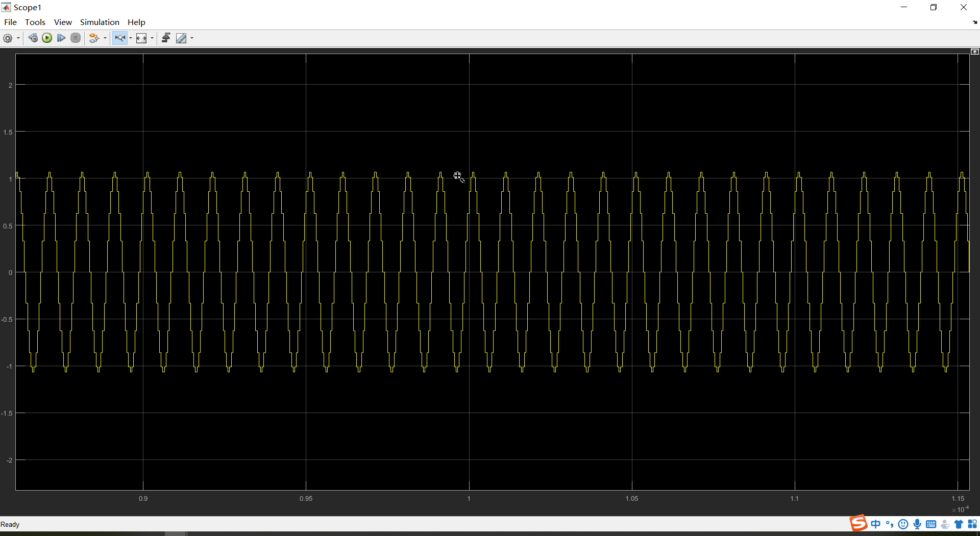The height and width of the screenshot is (536, 980).
Task: Click the scroll-up arrow above the plot
Action: [x=975, y=52]
